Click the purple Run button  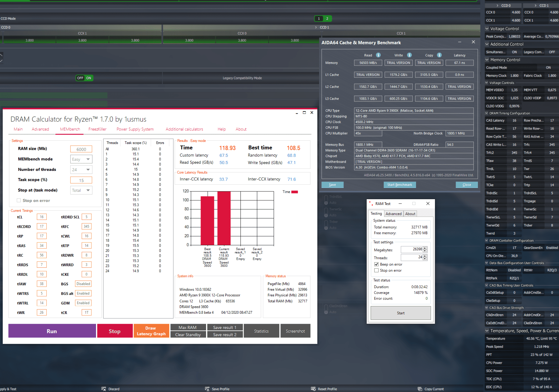point(52,331)
